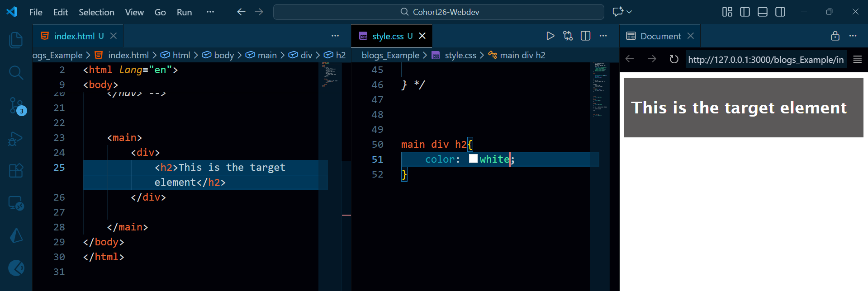Click the white color swatch in style.css

pyautogui.click(x=473, y=159)
